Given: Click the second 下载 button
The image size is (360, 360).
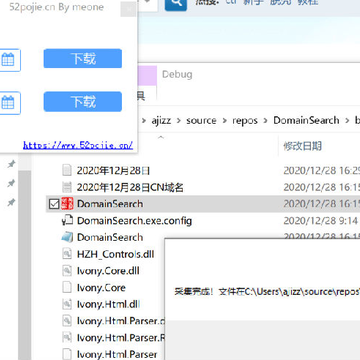Looking at the screenshot, I should (x=83, y=102).
